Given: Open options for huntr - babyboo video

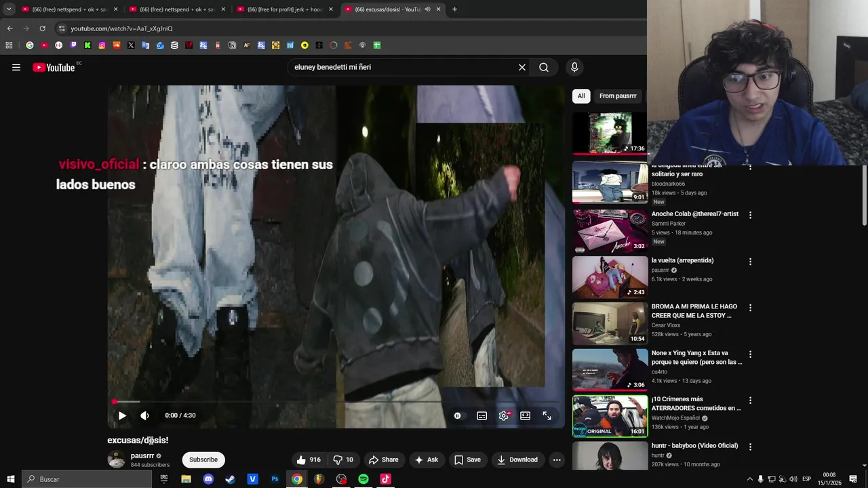Looking at the screenshot, I should (x=750, y=447).
